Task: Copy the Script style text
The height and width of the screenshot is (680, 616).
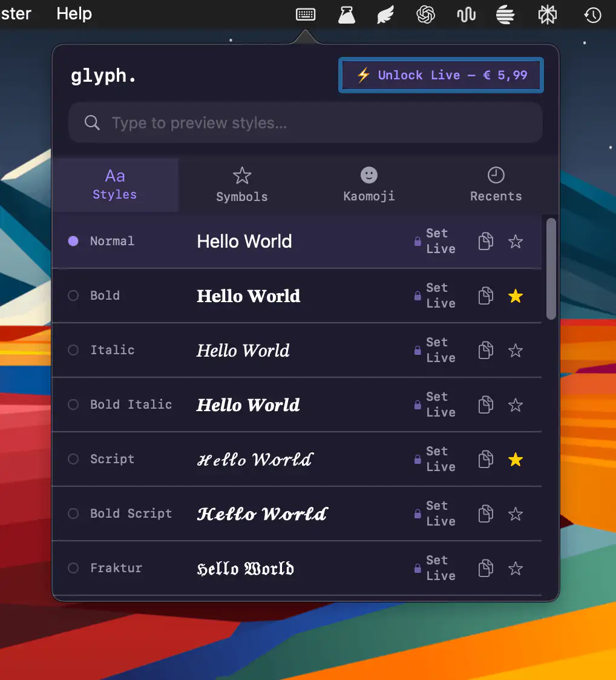Action: (x=485, y=459)
